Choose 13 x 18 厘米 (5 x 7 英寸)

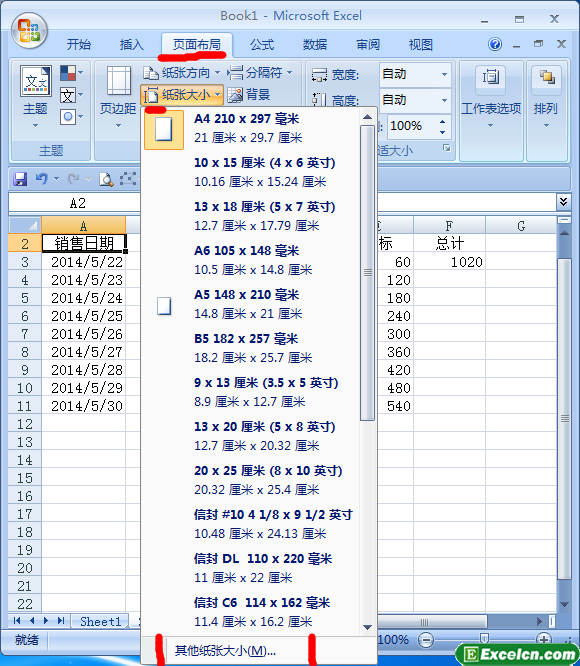[x=251, y=216]
